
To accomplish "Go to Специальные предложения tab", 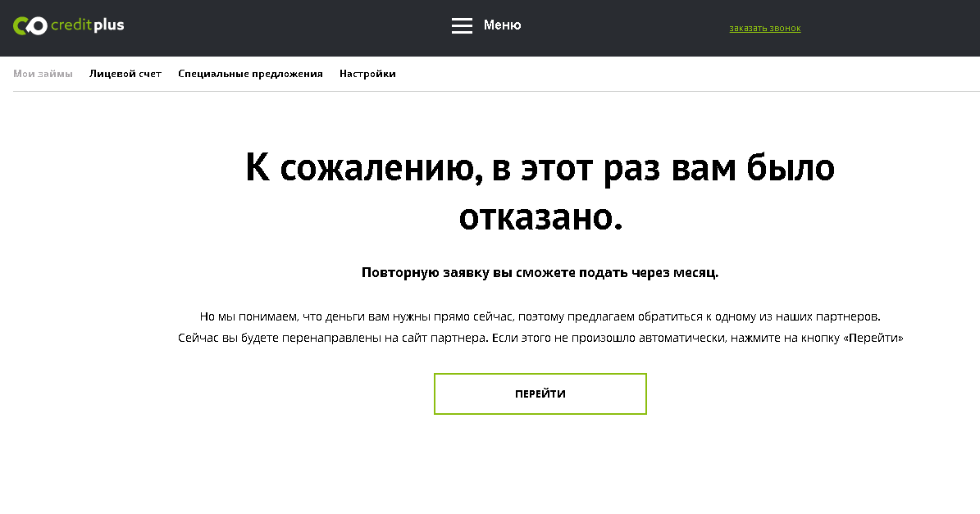I will click(250, 74).
